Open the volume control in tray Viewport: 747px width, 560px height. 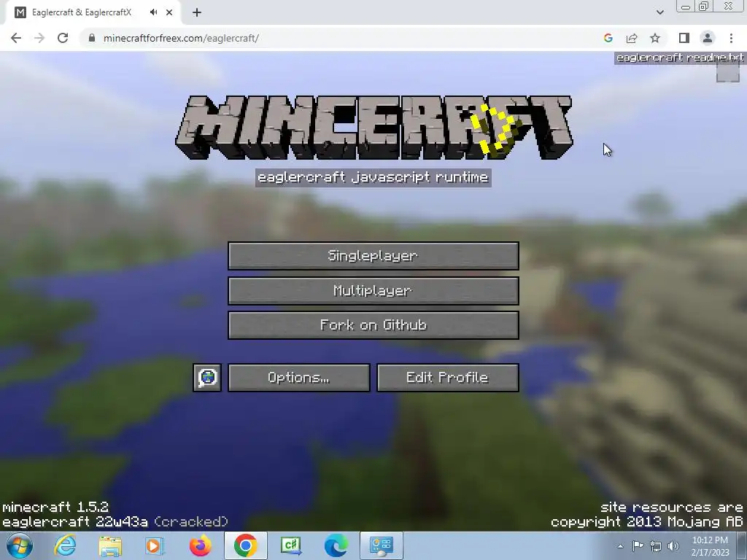(x=673, y=546)
